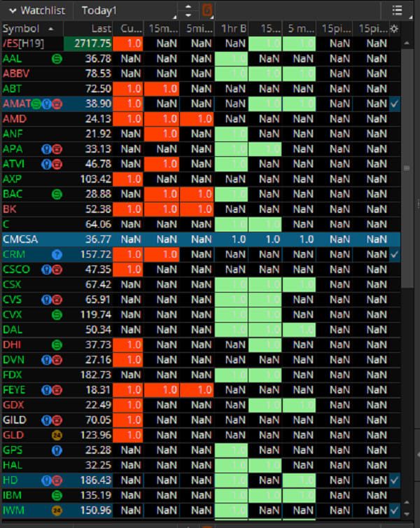Click FEYE's red phone icon
The image size is (420, 528).
[x=57, y=390]
